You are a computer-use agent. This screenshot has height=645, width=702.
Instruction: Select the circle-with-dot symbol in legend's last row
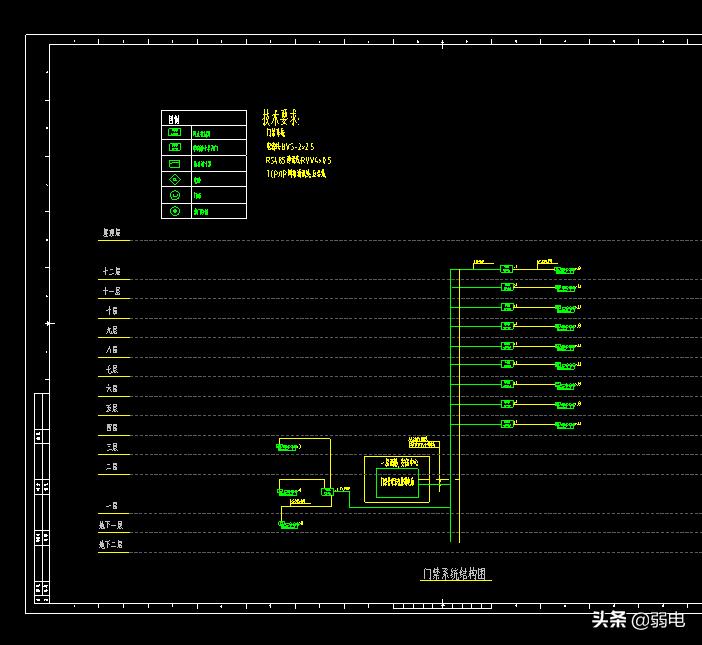(x=175, y=211)
